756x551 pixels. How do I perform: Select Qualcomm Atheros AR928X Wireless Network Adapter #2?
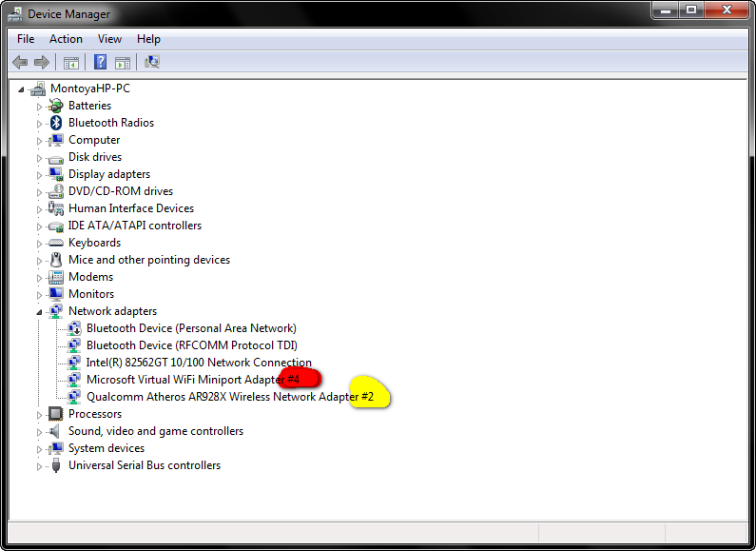tap(230, 397)
